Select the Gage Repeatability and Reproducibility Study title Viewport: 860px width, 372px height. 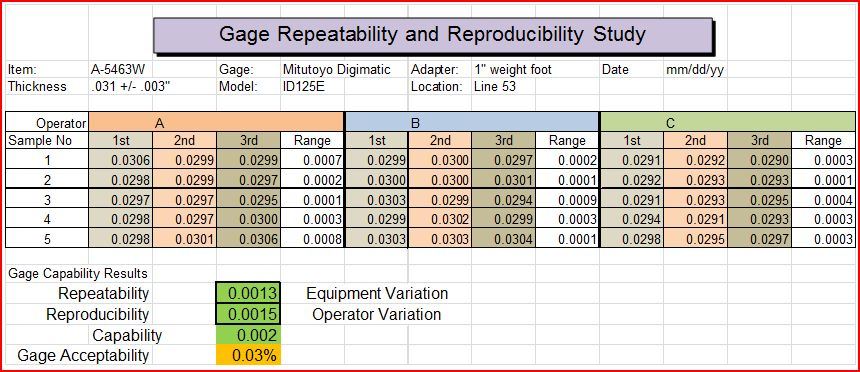(x=433, y=35)
